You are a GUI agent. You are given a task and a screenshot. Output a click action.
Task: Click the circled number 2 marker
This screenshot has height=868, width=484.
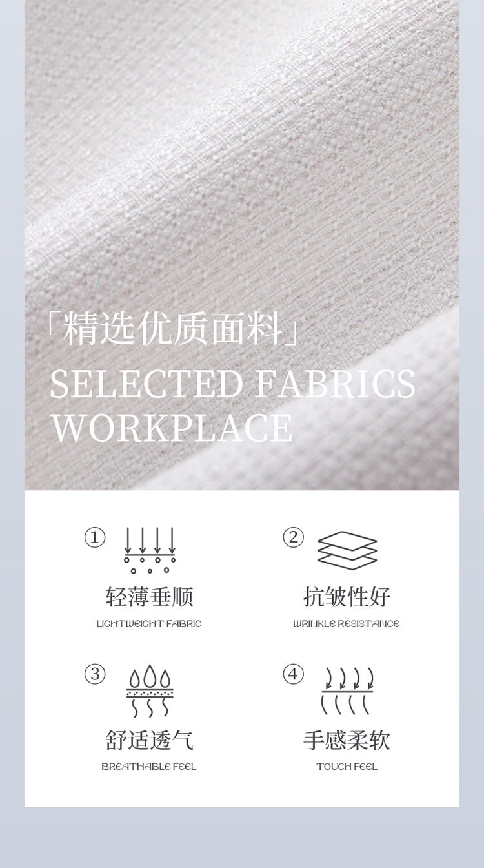[x=293, y=537]
